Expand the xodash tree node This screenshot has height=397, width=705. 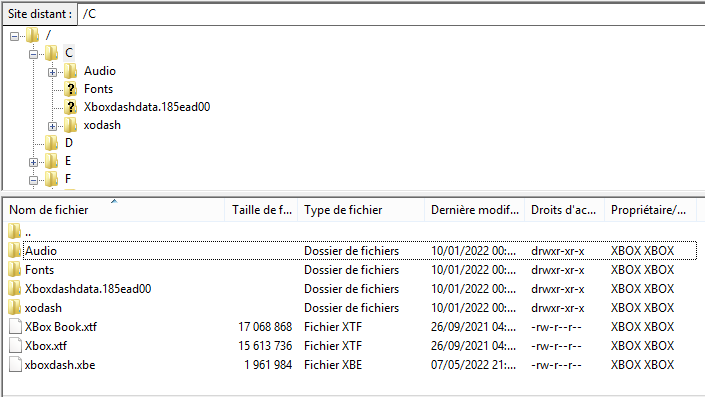(52, 126)
